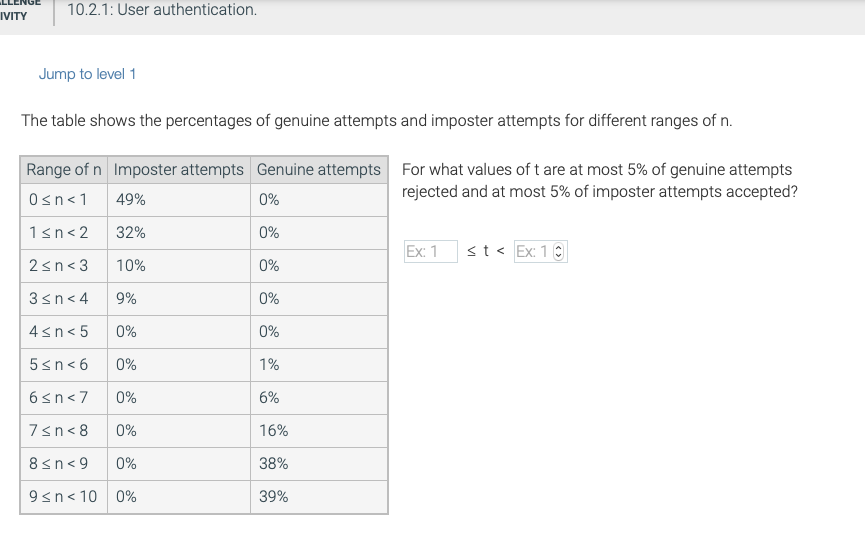Click the 38% genuine attempts cell
865x535 pixels.
coord(319,464)
